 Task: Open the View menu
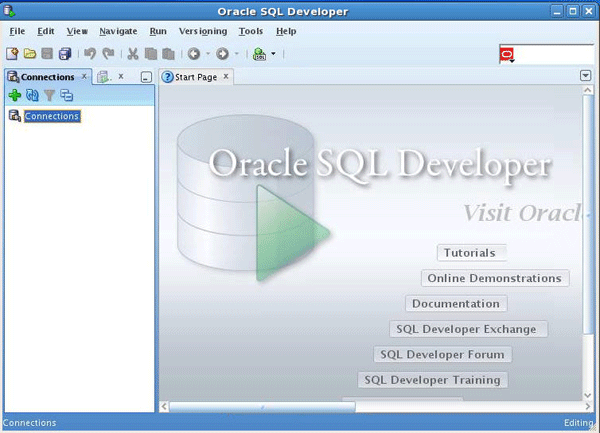[x=77, y=31]
